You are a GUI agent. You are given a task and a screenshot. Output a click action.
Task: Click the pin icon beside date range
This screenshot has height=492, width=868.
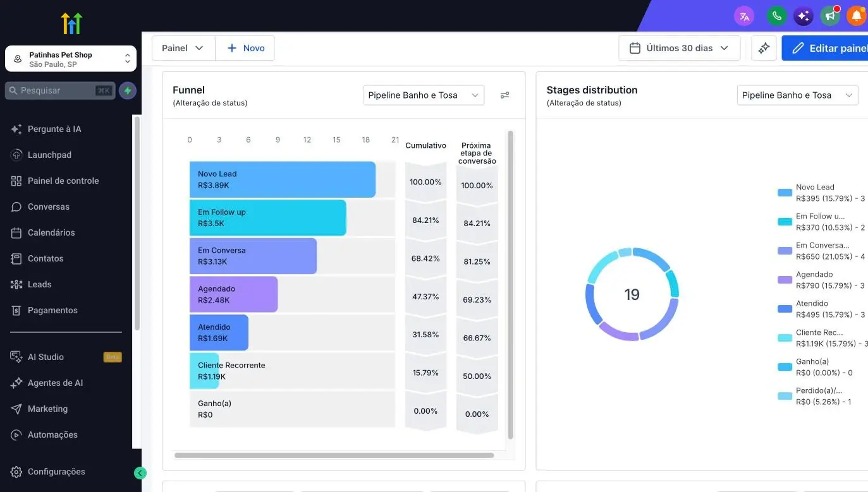764,48
